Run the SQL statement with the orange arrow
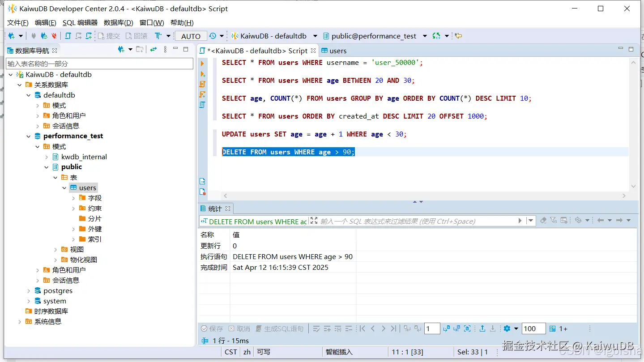644x362 pixels. point(202,64)
